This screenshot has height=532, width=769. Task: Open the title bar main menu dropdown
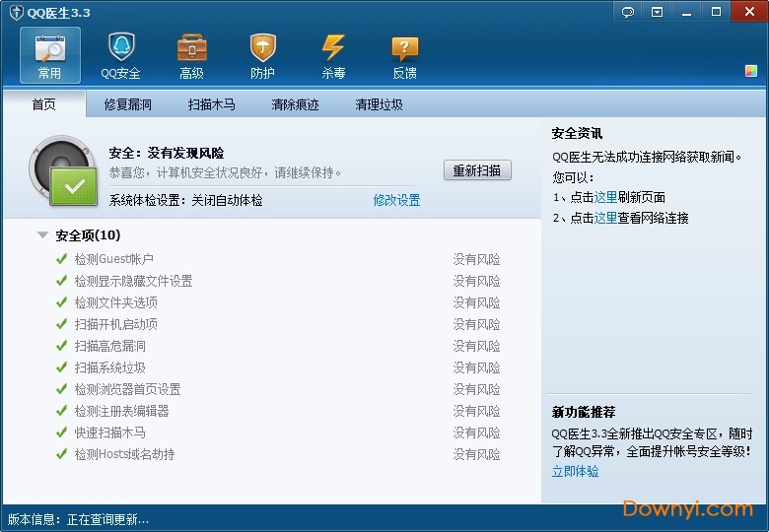[x=658, y=12]
